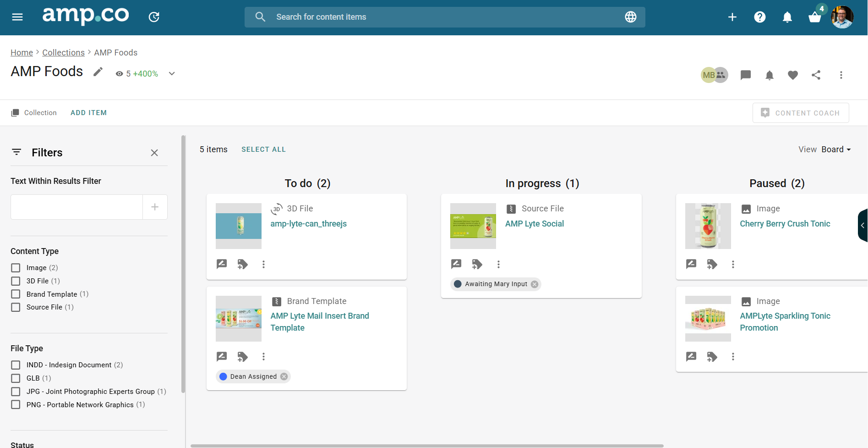Add tag to AMP Lyte Mail Insert card
This screenshot has height=448, width=868.
coord(243,357)
